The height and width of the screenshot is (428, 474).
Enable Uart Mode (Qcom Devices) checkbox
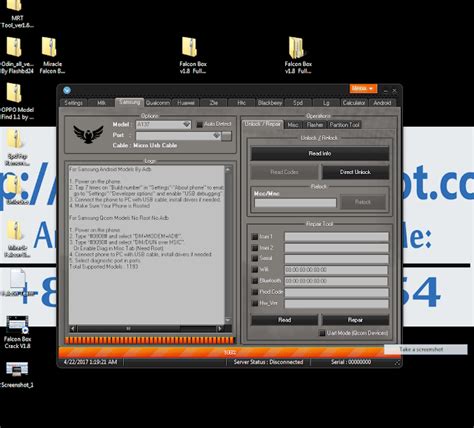point(322,333)
